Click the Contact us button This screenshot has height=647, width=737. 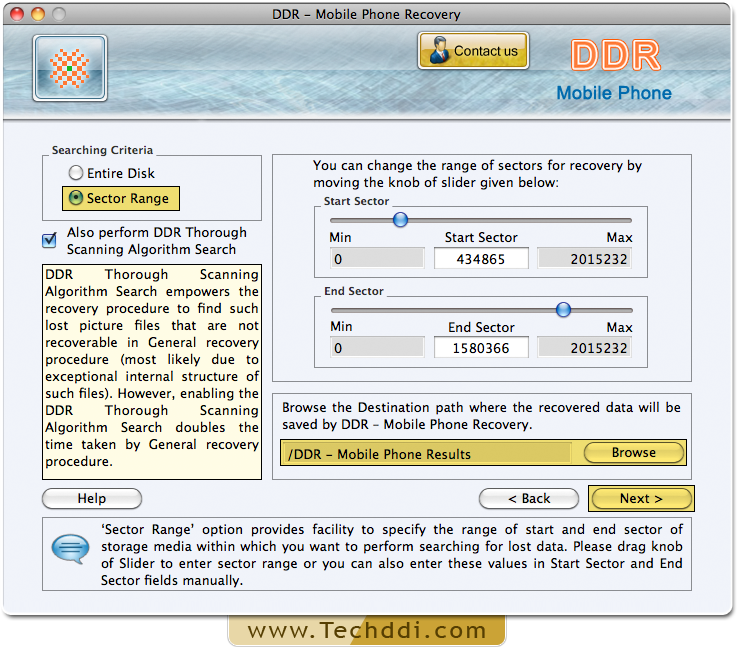473,51
